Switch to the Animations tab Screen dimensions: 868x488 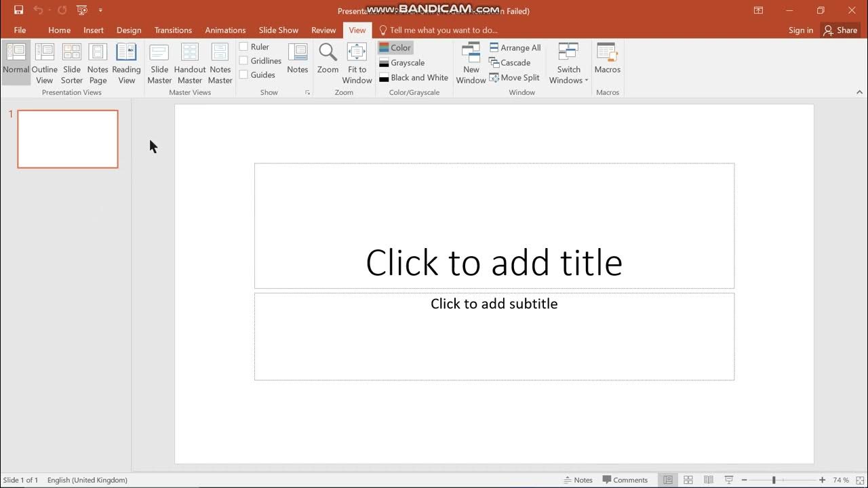click(225, 30)
